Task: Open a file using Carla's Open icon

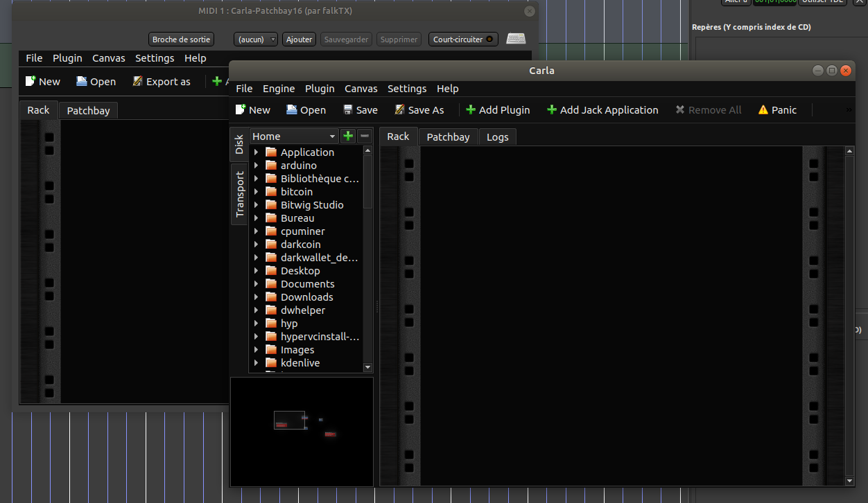Action: click(293, 110)
